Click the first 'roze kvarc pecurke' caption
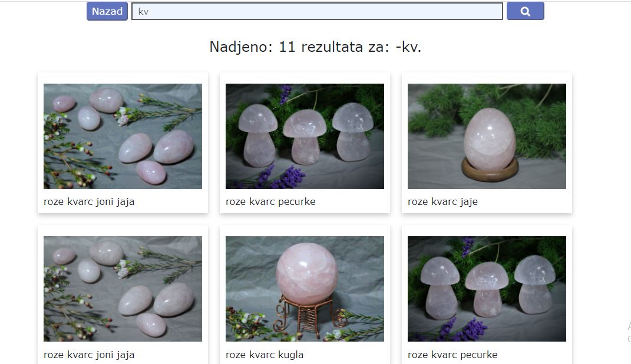631x364 pixels. pos(270,201)
